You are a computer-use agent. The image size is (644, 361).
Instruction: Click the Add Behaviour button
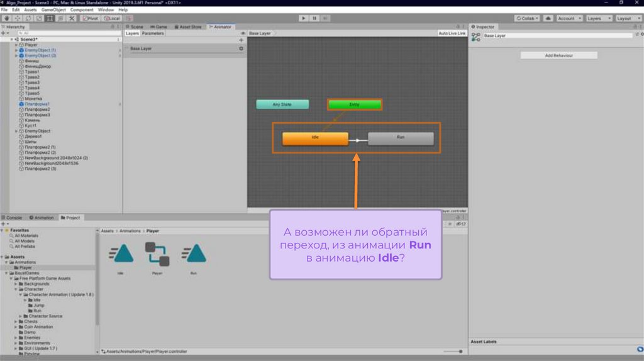(558, 55)
